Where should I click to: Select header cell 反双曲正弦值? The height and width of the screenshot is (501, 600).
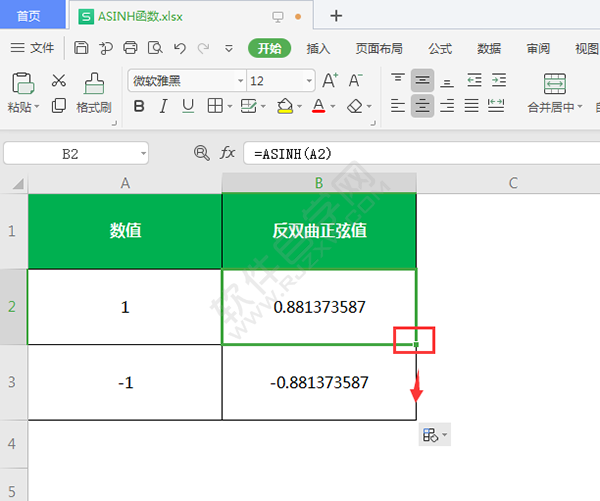[319, 231]
